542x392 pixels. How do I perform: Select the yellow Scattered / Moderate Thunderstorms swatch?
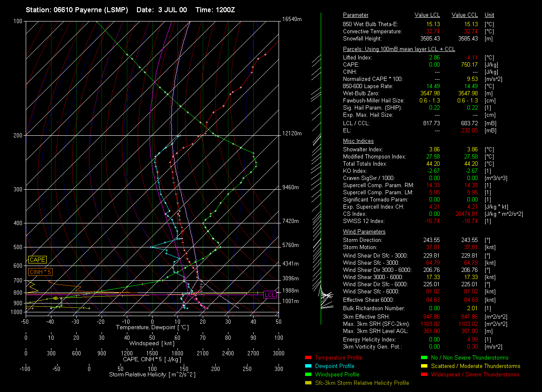tap(424, 366)
